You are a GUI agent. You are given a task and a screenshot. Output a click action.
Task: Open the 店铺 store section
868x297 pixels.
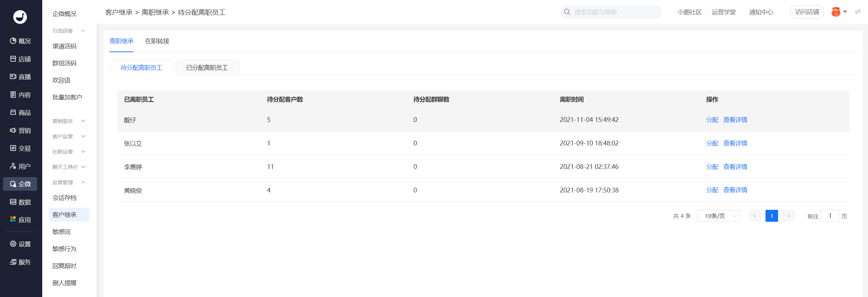coord(20,59)
